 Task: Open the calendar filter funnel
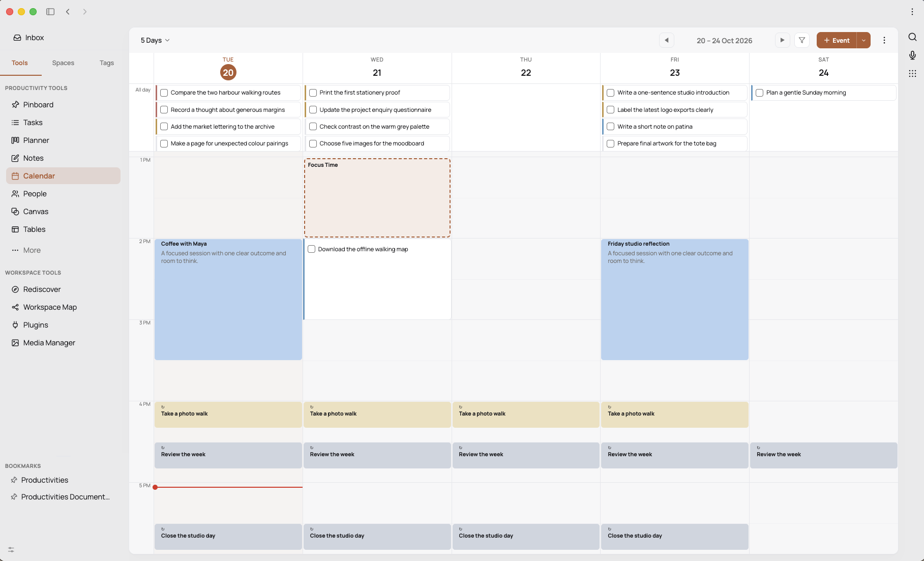[x=802, y=40]
